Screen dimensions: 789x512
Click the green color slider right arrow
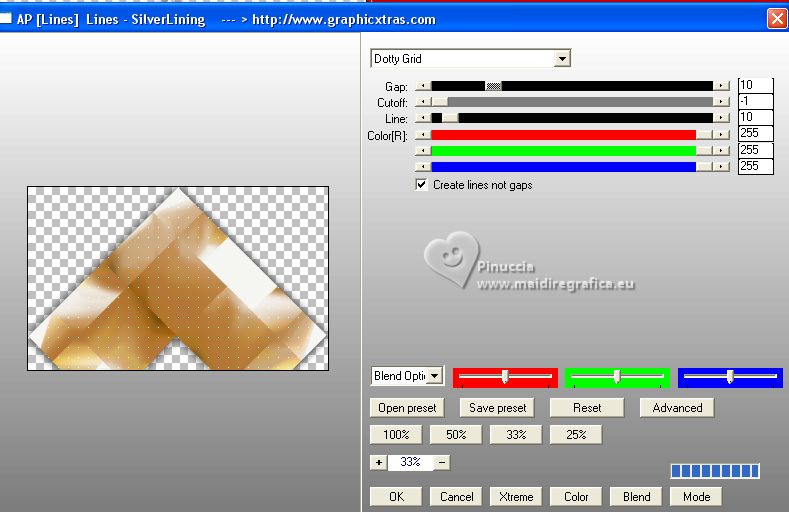pos(722,150)
